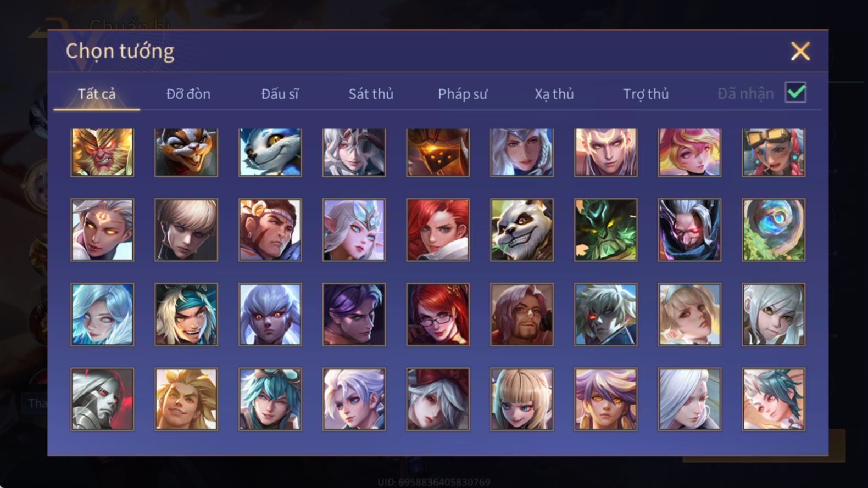
Task: Open the Trợ thủ tab
Action: pos(646,94)
